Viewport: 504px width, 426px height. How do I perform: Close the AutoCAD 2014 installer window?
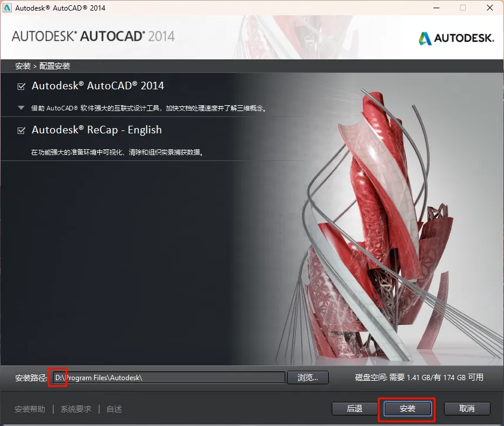[489, 8]
